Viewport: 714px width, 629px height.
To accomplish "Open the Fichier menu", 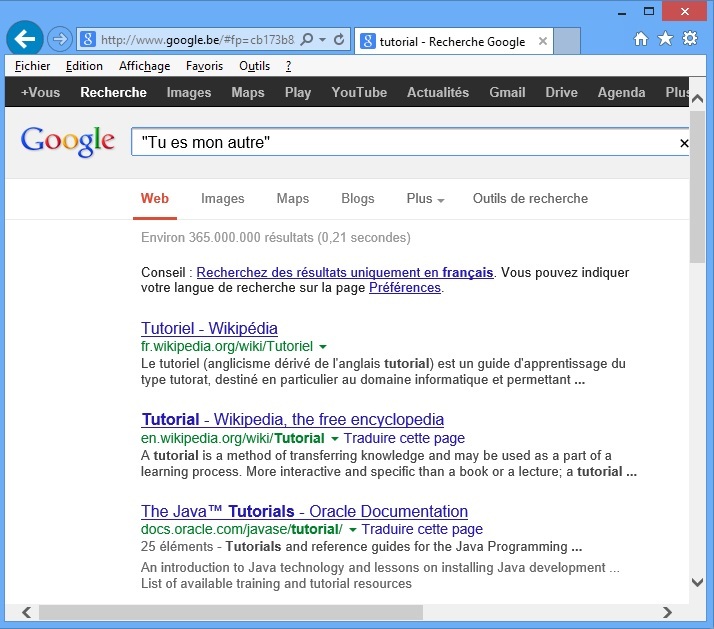I will 32,66.
